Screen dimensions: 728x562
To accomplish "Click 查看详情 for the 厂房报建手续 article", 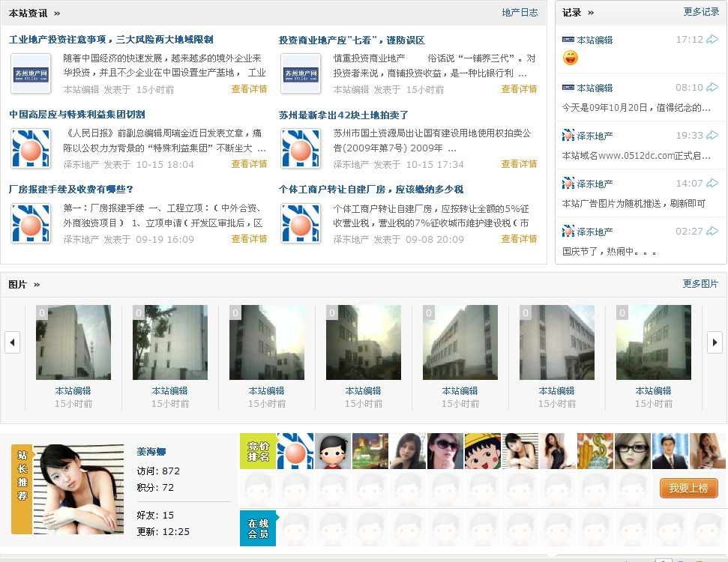I will (250, 238).
